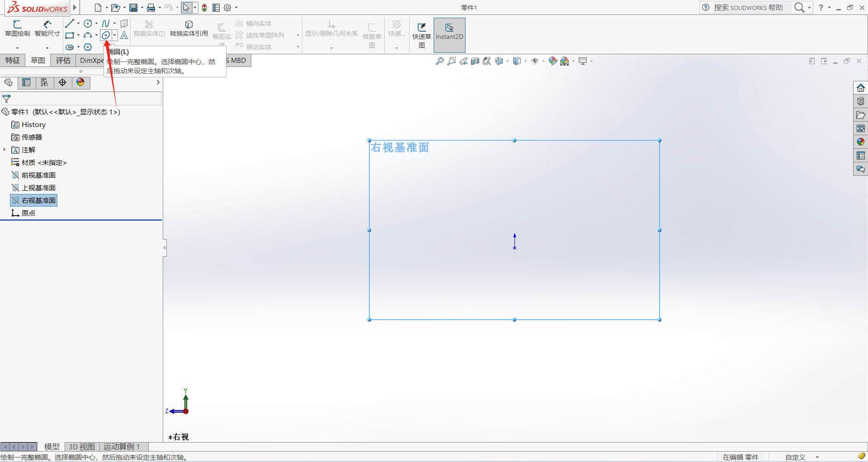Open Appearances pane in task pane
868x462 pixels.
[861, 142]
